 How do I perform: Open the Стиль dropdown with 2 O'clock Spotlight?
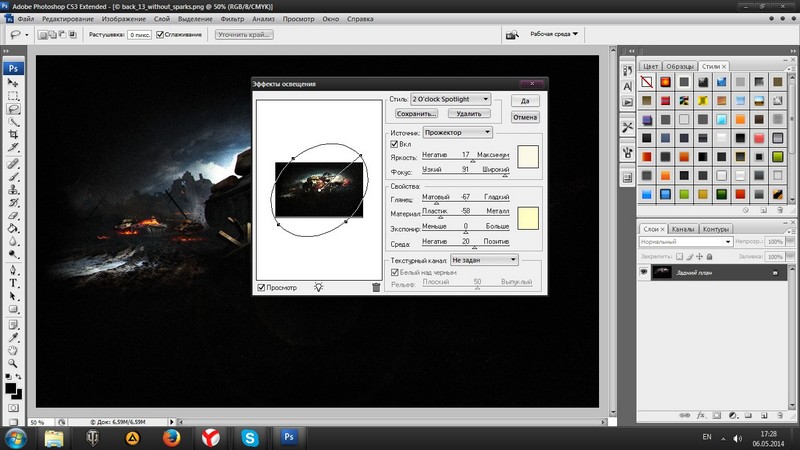(452, 99)
